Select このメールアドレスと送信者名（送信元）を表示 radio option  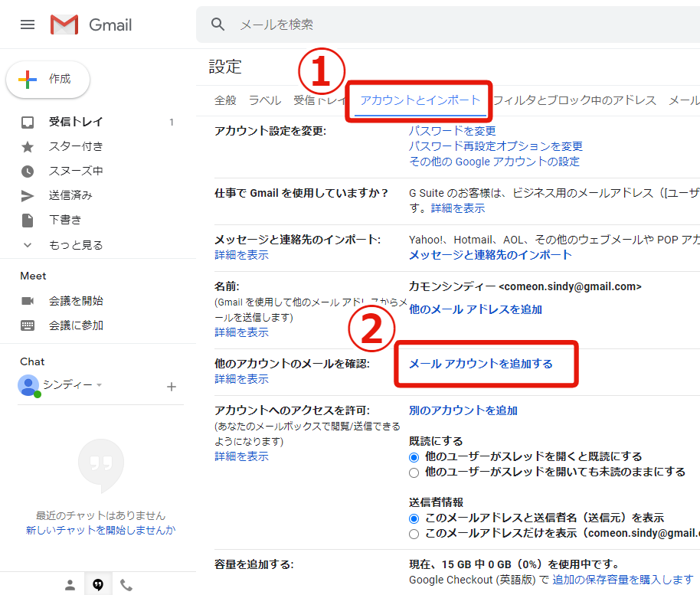coord(414,518)
